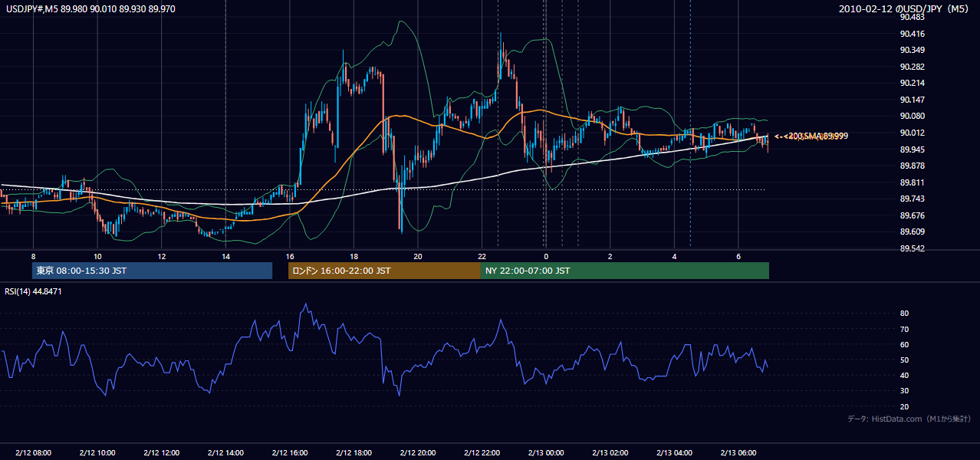The height and width of the screenshot is (460, 980).
Task: Click the データ: HistData.com source credit
Action: 909,419
